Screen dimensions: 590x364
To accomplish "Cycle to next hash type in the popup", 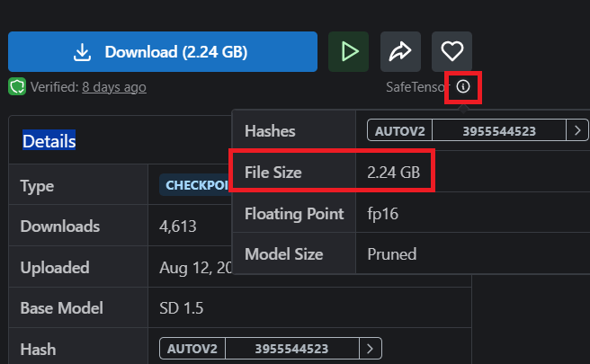I will (577, 131).
